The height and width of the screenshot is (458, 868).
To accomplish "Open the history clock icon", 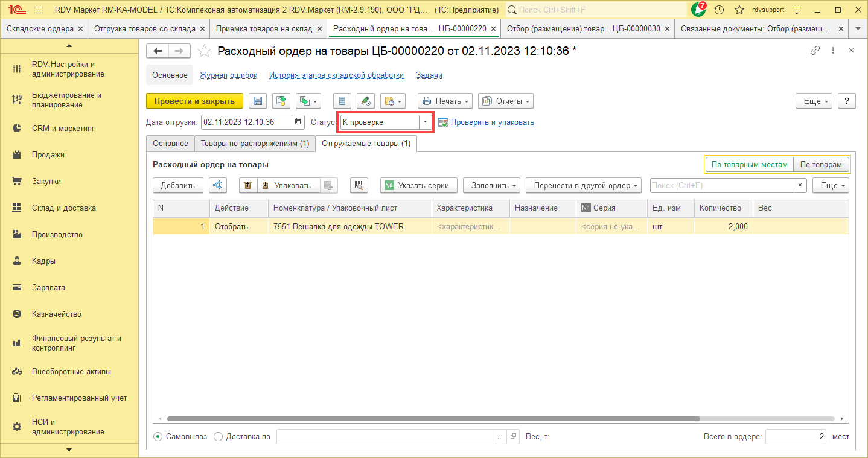I will (x=719, y=10).
